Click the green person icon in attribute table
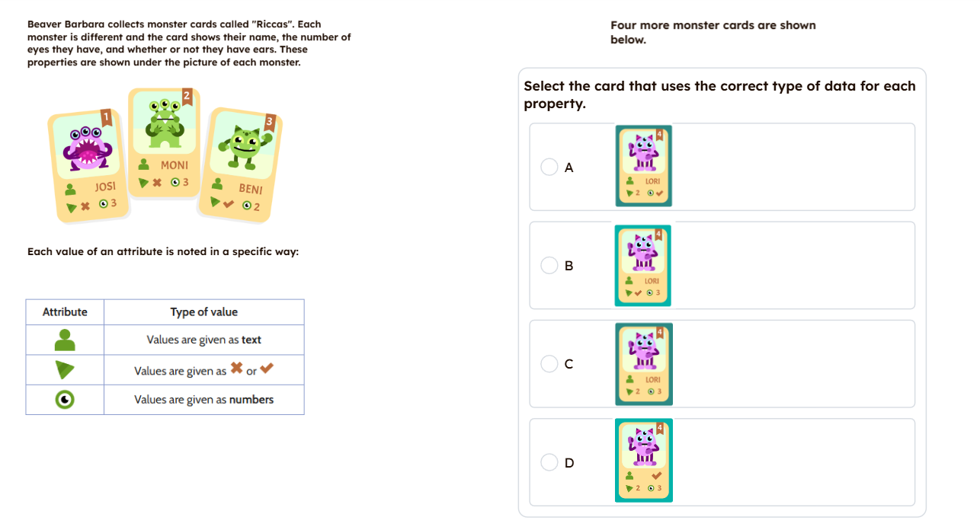 [x=66, y=340]
